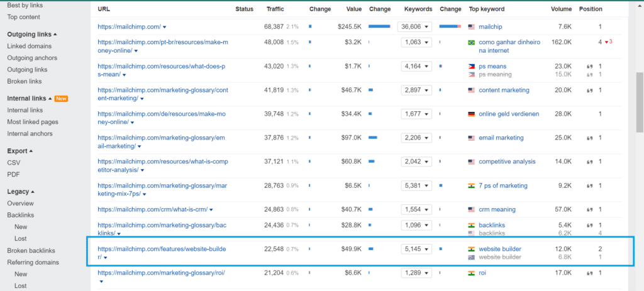The width and height of the screenshot is (644, 291).
Task: Export as CSV
Action: (14, 163)
